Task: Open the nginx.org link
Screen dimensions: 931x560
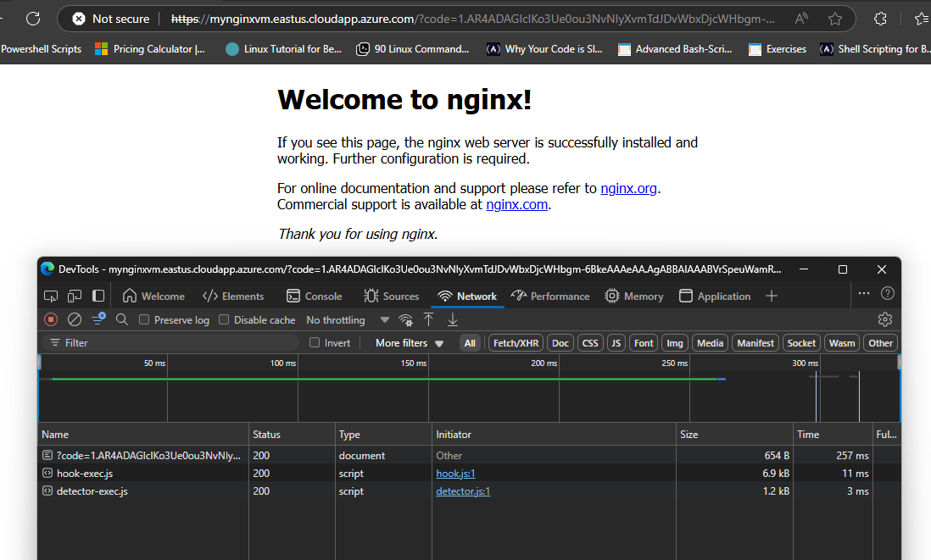Action: tap(628, 189)
